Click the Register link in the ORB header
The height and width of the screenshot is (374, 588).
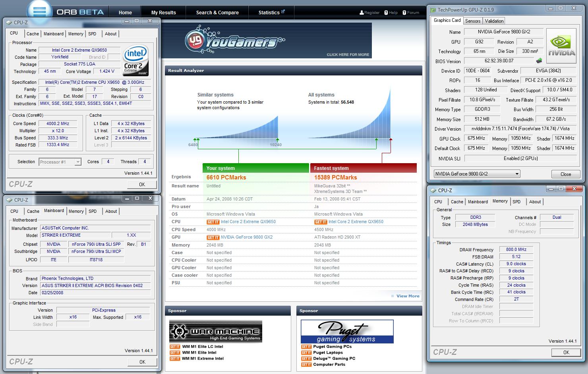click(372, 13)
